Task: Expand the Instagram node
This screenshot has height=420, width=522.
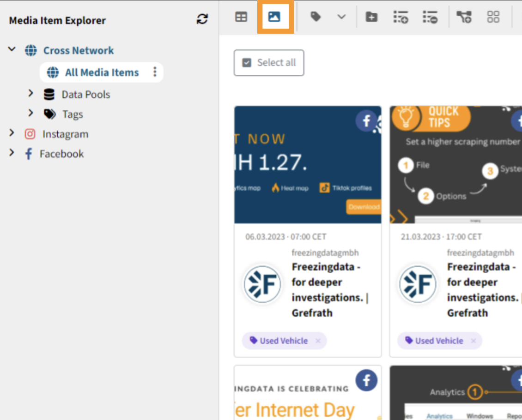Action: click(x=12, y=133)
